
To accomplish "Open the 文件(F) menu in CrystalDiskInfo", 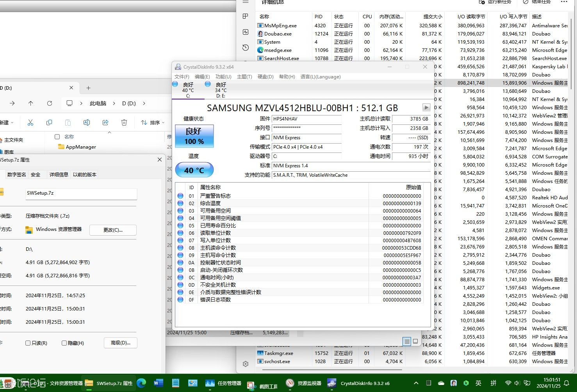I will [x=182, y=76].
